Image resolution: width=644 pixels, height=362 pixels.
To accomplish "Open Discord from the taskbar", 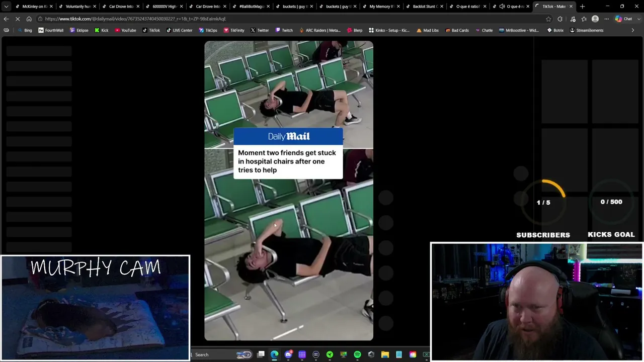I will coord(288,354).
